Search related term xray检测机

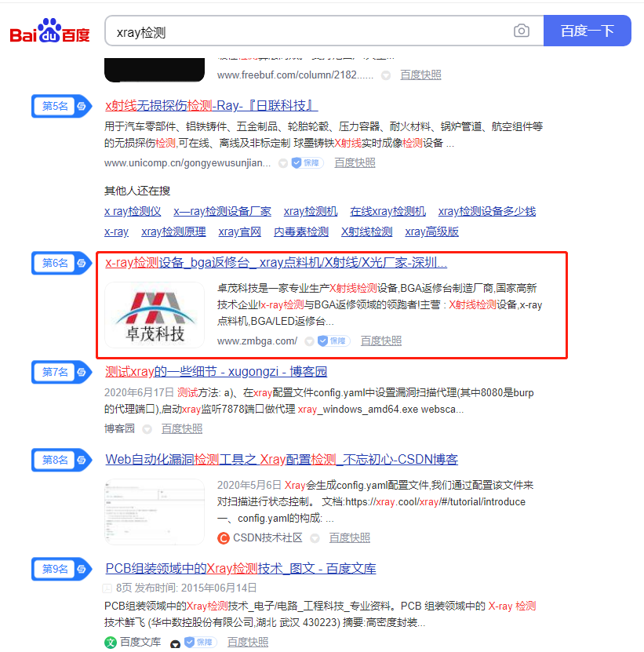[x=311, y=211]
